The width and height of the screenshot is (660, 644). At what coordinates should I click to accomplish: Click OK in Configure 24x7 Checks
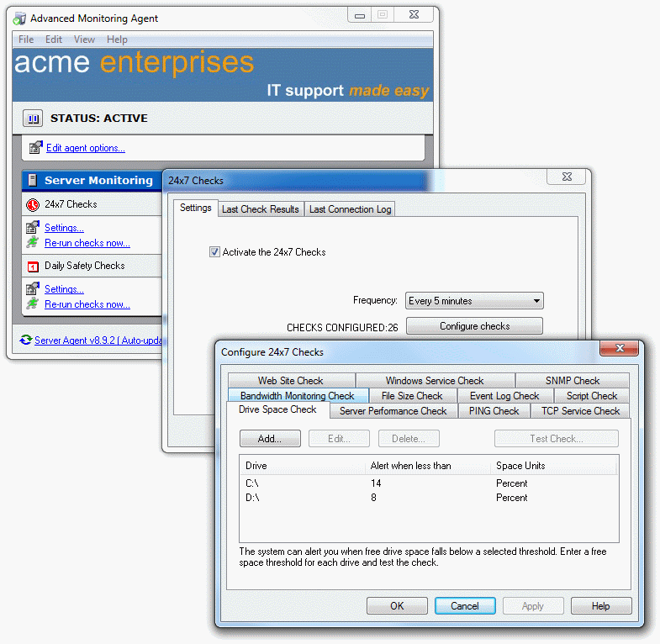pyautogui.click(x=397, y=605)
